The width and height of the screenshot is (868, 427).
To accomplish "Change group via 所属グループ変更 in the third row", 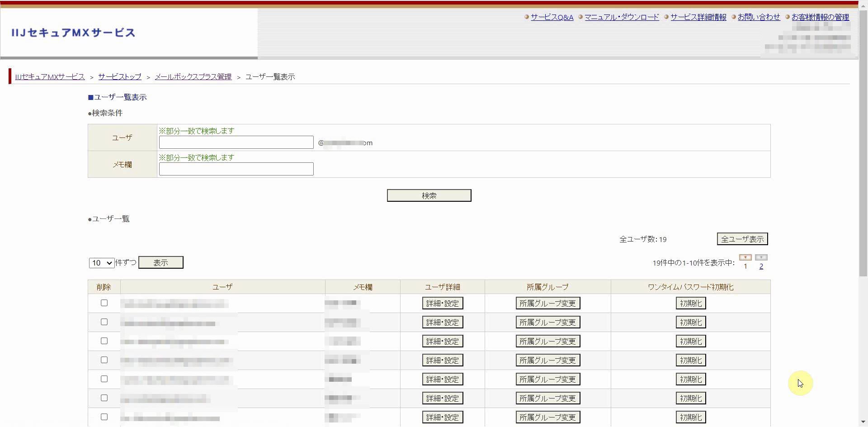I will coord(548,341).
